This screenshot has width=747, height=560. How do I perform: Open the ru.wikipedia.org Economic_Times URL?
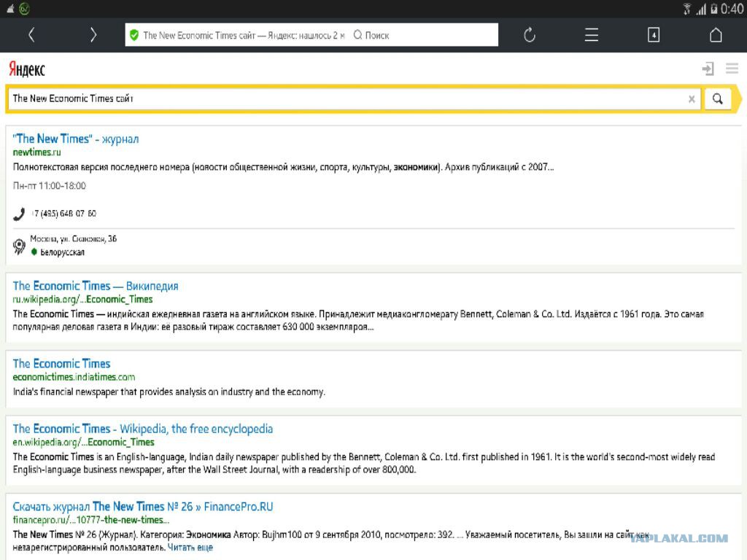click(x=82, y=300)
